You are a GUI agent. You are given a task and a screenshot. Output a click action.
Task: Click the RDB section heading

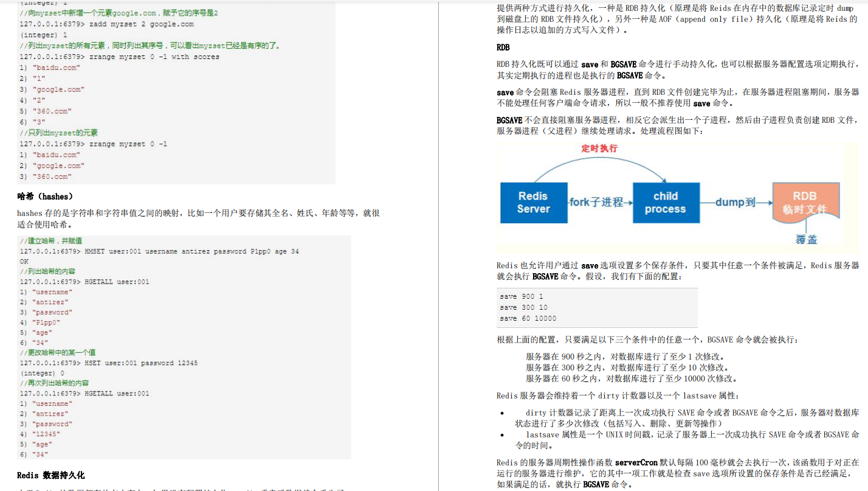(501, 47)
